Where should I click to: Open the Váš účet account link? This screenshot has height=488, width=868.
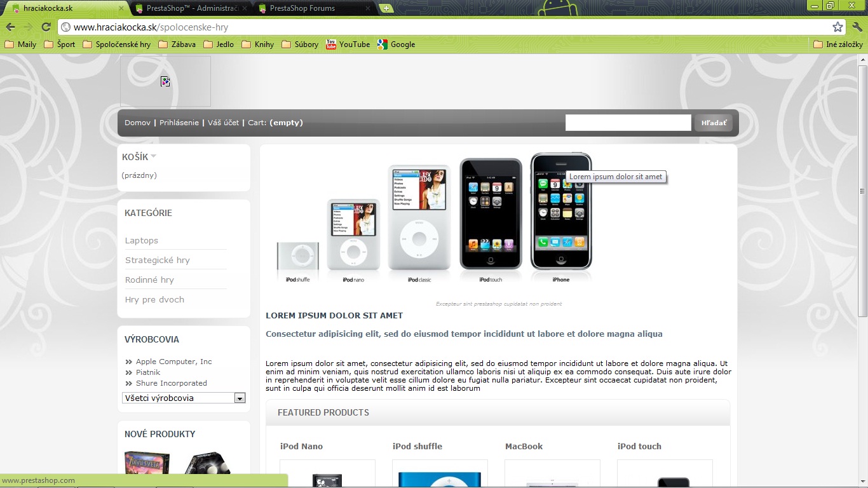223,123
